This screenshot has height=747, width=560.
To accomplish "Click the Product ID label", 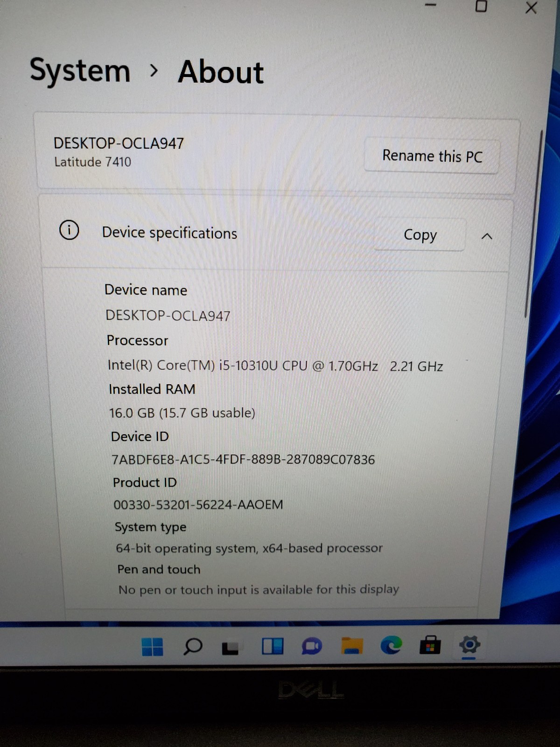I will (145, 482).
